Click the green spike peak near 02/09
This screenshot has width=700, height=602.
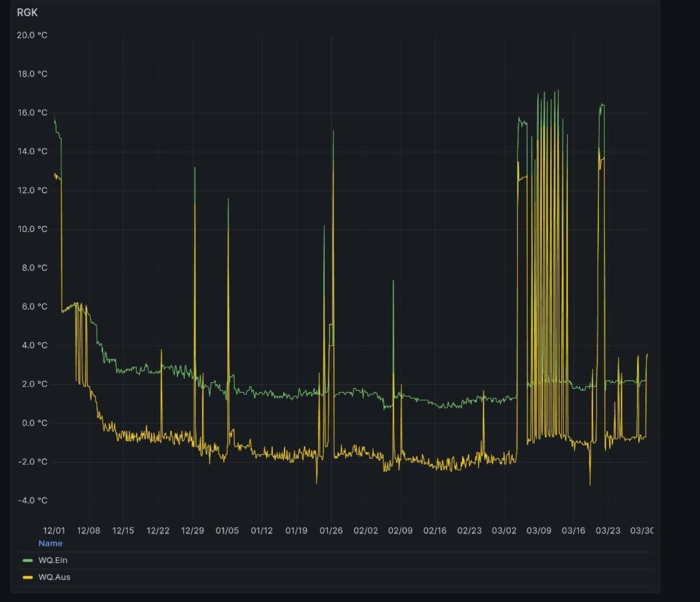click(393, 281)
